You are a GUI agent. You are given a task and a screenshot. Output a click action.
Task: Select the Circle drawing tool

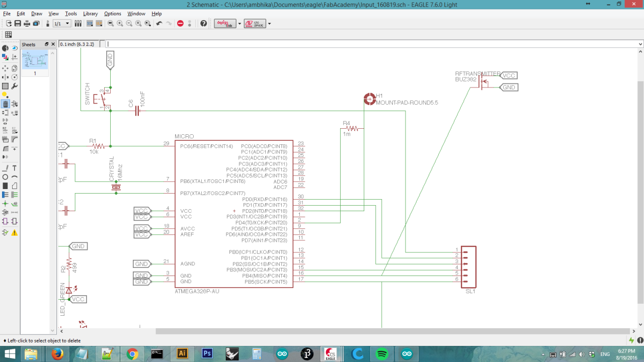pyautogui.click(x=5, y=177)
